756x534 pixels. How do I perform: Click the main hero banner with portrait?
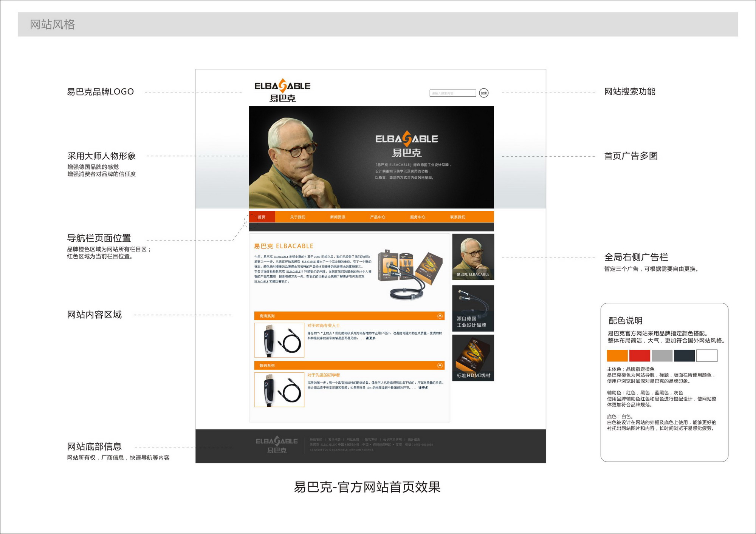[371, 157]
